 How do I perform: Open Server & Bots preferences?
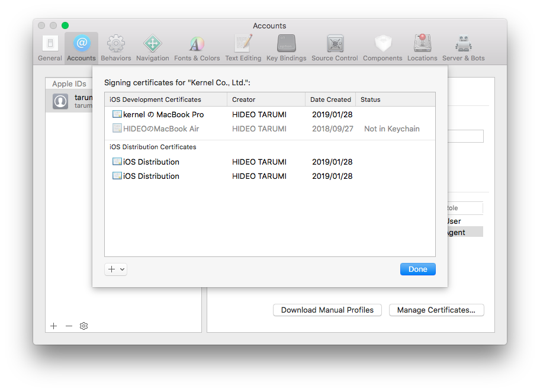point(463,48)
